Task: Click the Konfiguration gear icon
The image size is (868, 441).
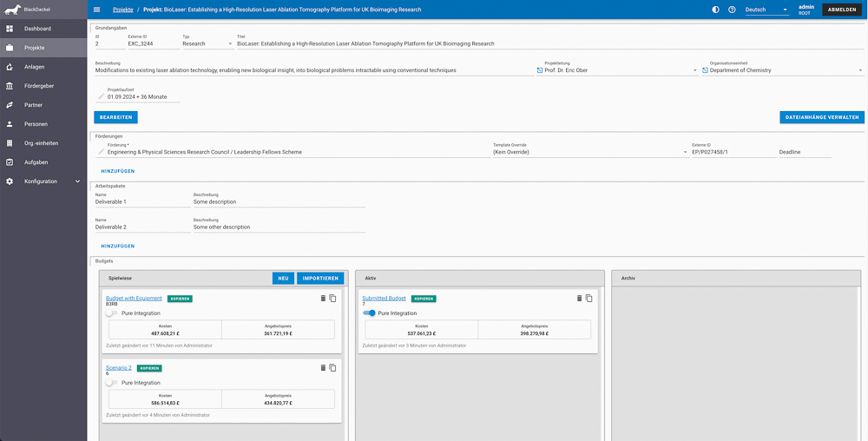Action: (x=10, y=181)
